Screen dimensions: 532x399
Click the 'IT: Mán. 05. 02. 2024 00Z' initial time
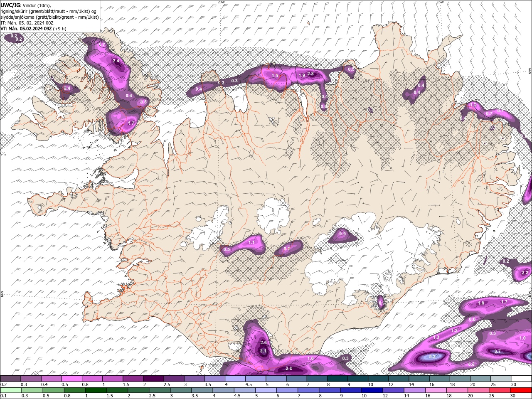coord(27,22)
